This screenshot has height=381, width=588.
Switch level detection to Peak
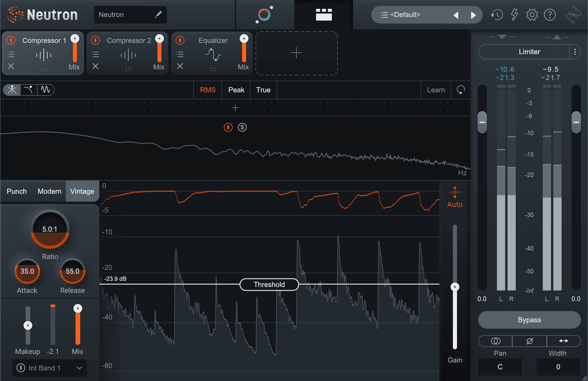coord(236,90)
